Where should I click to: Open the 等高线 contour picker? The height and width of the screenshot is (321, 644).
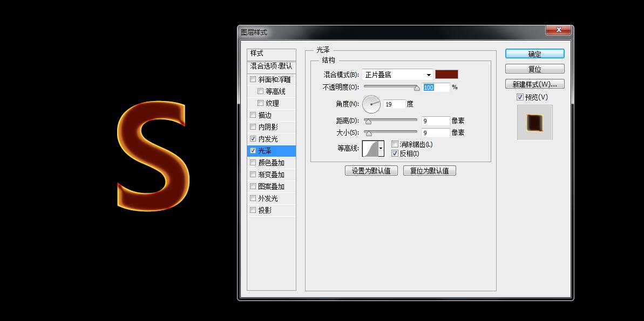(x=381, y=148)
